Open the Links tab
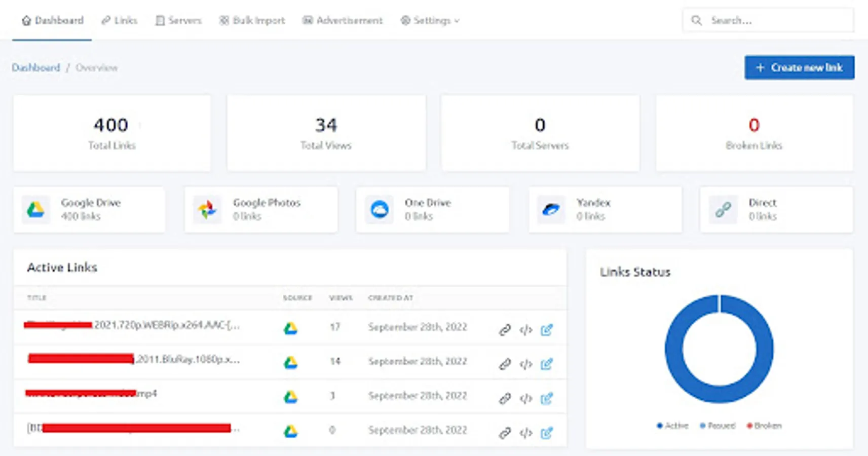Viewport: 868px width, 456px height. 120,21
